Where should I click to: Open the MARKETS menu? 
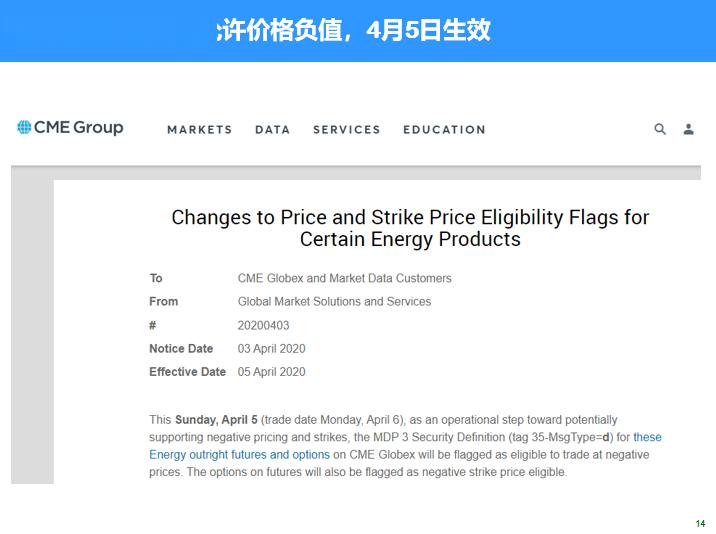(199, 130)
